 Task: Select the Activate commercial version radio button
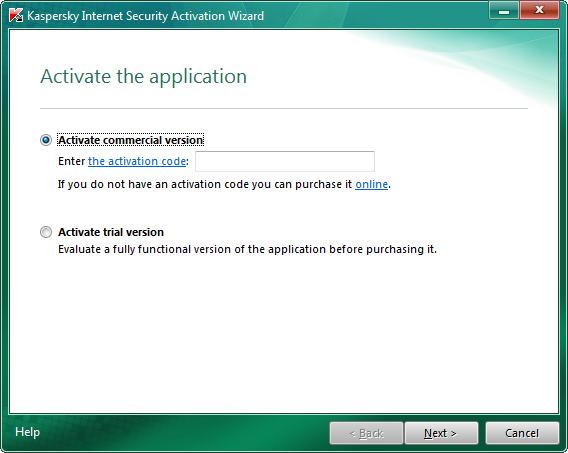click(x=46, y=140)
